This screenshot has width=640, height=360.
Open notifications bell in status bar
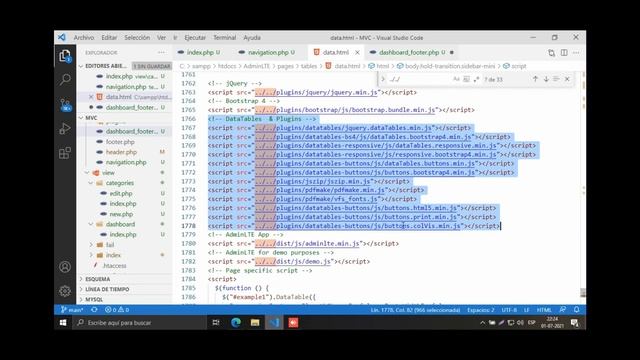pyautogui.click(x=576, y=310)
